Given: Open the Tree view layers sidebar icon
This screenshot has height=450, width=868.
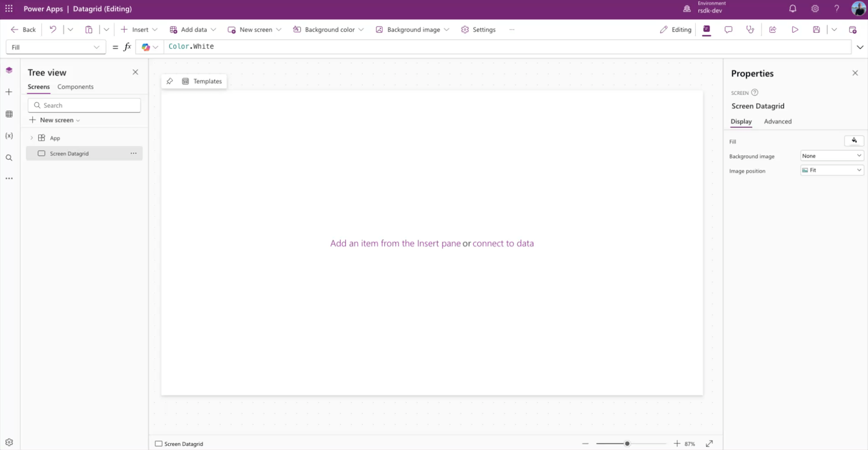Looking at the screenshot, I should click(x=9, y=70).
